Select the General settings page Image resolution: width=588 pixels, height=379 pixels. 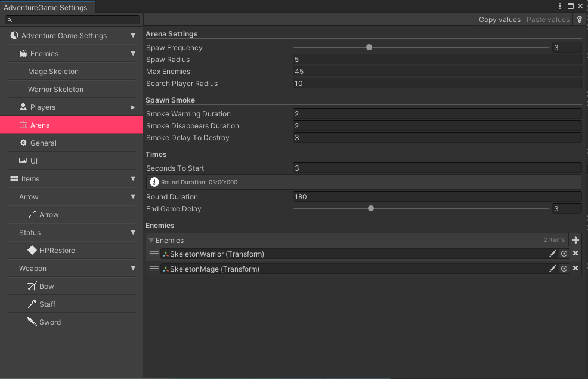tap(71, 143)
